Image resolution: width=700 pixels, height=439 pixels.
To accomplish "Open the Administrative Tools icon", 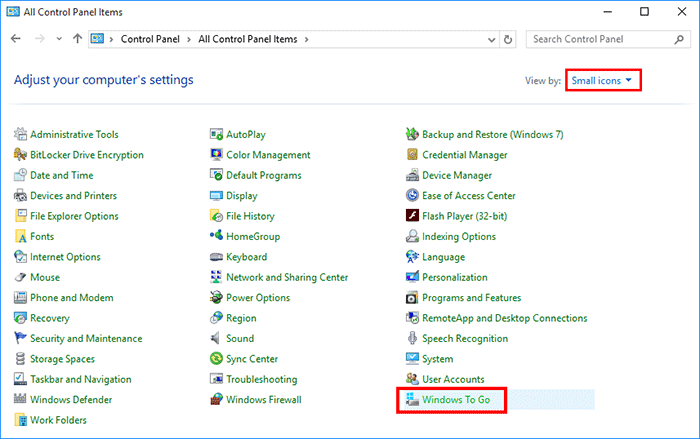I will click(x=20, y=134).
